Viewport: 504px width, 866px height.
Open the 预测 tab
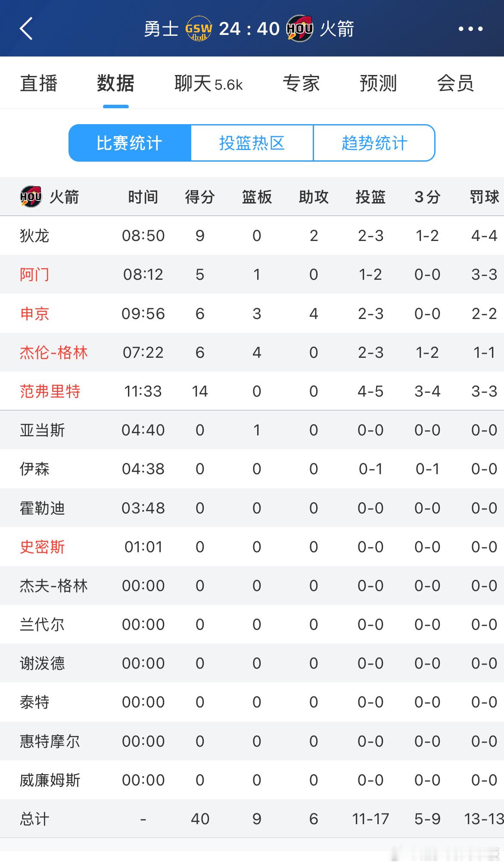[x=378, y=83]
